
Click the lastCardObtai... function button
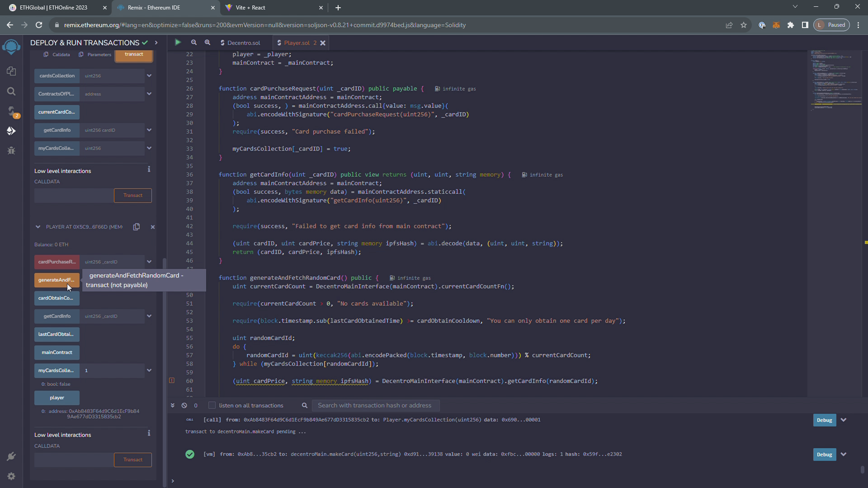[x=57, y=334]
